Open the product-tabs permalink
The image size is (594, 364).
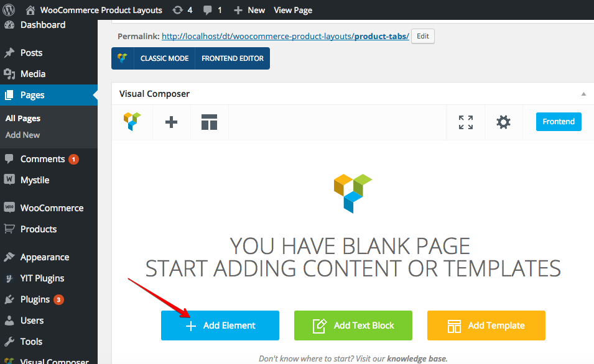(285, 36)
